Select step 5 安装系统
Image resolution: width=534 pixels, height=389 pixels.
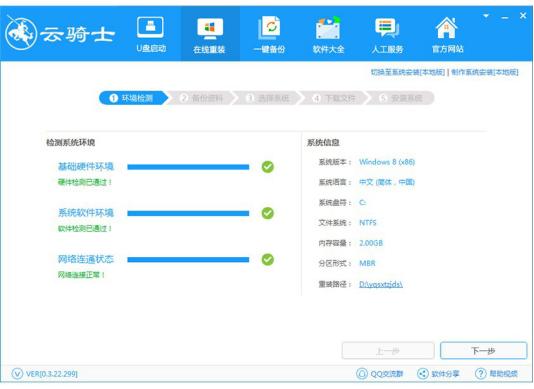coord(401,98)
